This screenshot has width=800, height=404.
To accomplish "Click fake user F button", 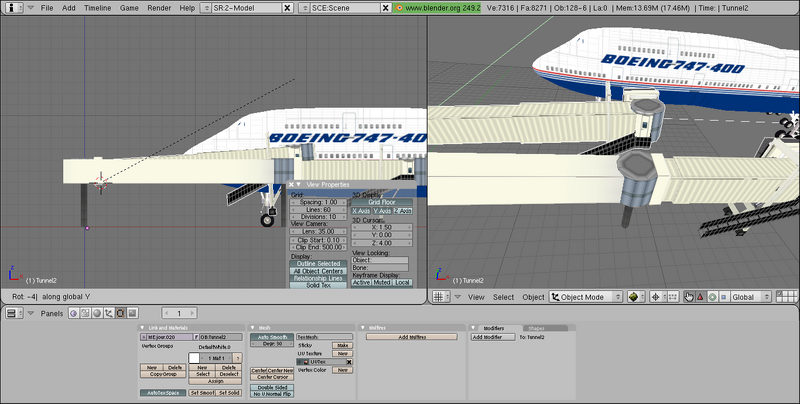I will point(196,337).
